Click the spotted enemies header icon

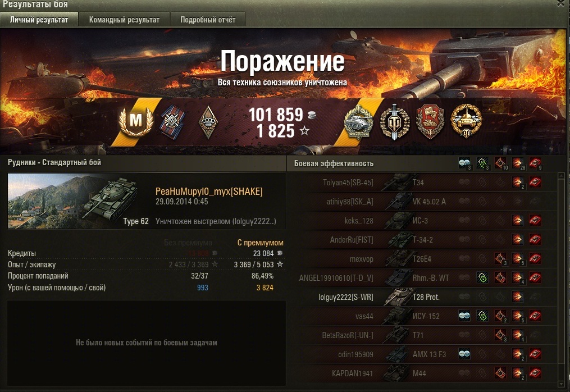point(464,163)
